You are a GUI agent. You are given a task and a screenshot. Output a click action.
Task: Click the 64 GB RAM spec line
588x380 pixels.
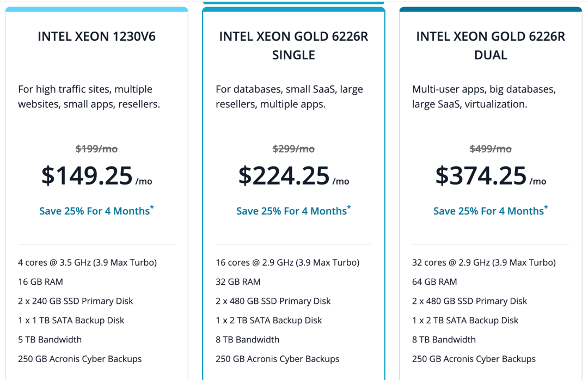click(x=434, y=281)
